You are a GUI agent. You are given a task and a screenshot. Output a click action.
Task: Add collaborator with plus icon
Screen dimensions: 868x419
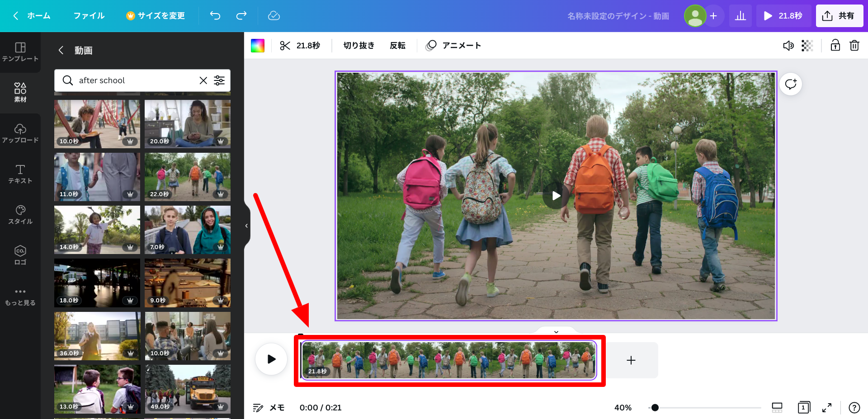713,16
